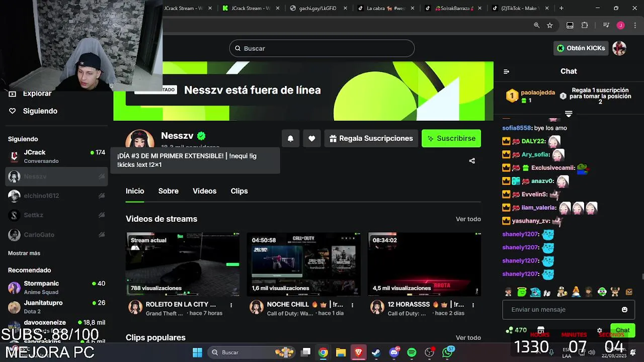The height and width of the screenshot is (362, 644).
Task: Expand the pinned gifters list arrow in chat
Action: click(569, 114)
